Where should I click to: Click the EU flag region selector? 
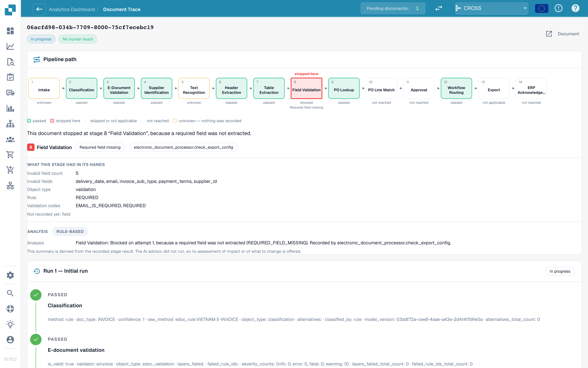click(542, 8)
